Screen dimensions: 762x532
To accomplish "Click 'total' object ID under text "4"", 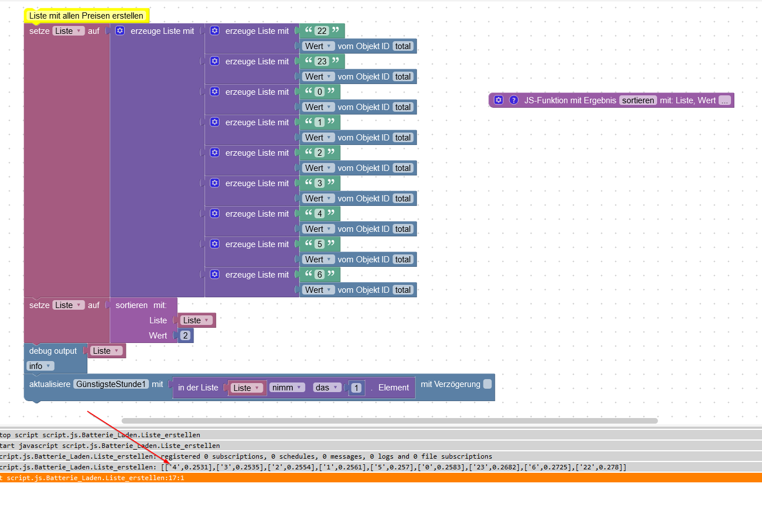I will click(403, 229).
